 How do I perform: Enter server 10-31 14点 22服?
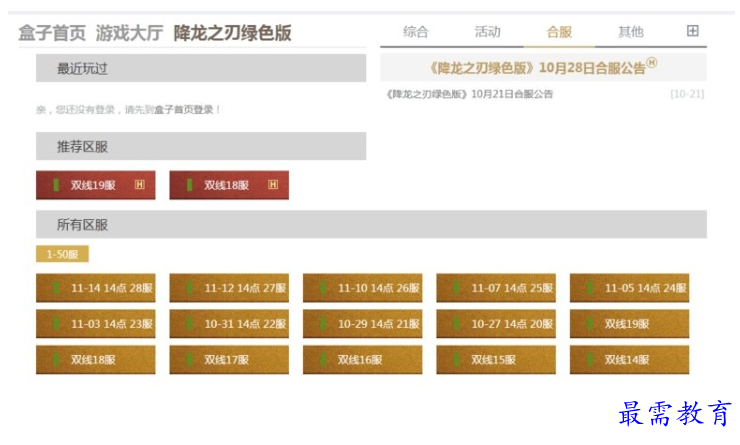[x=229, y=324]
